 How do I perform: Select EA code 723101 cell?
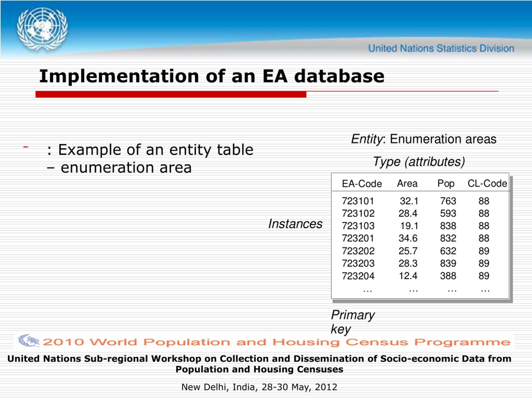pyautogui.click(x=358, y=201)
